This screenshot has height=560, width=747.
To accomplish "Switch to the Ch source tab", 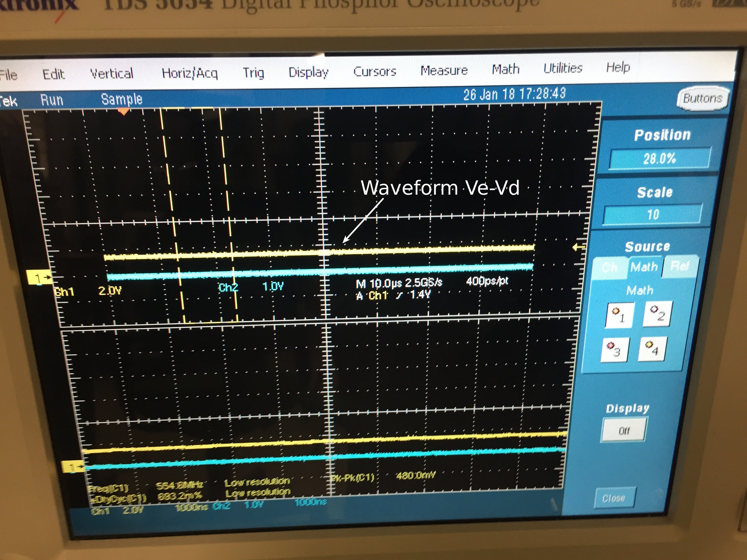I will pyautogui.click(x=610, y=268).
